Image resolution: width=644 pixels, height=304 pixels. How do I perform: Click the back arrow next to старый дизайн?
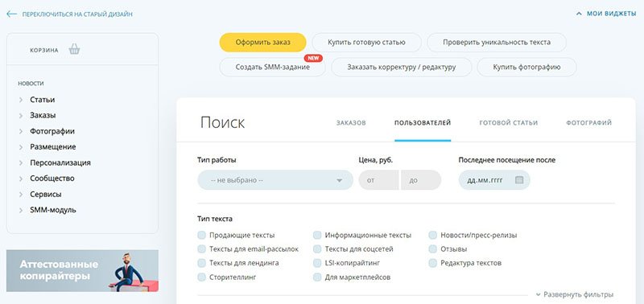11,14
